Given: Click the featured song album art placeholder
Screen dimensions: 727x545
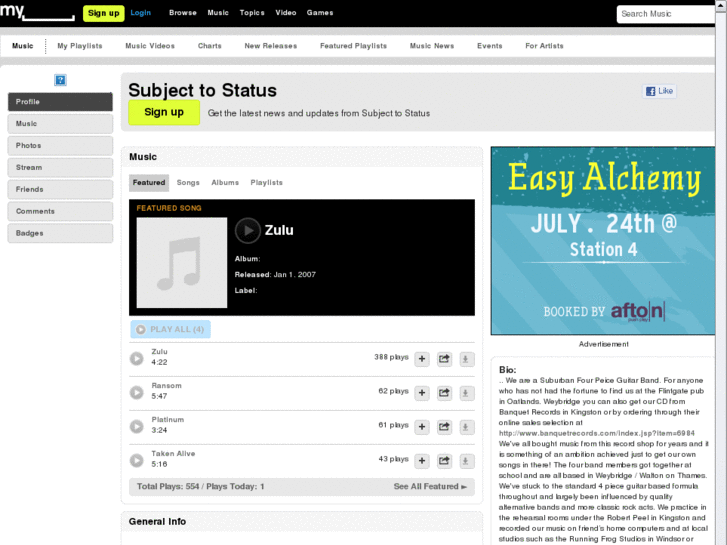Looking at the screenshot, I should [182, 263].
